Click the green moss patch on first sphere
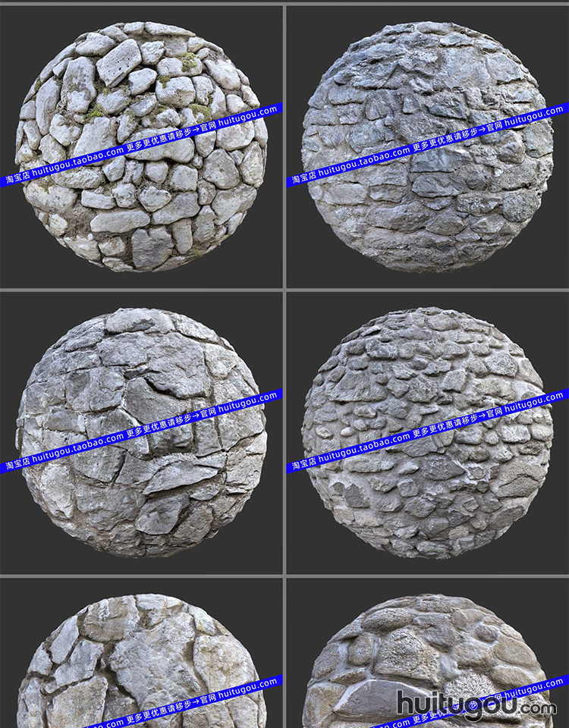Viewport: 569px width, 728px height. click(x=188, y=61)
